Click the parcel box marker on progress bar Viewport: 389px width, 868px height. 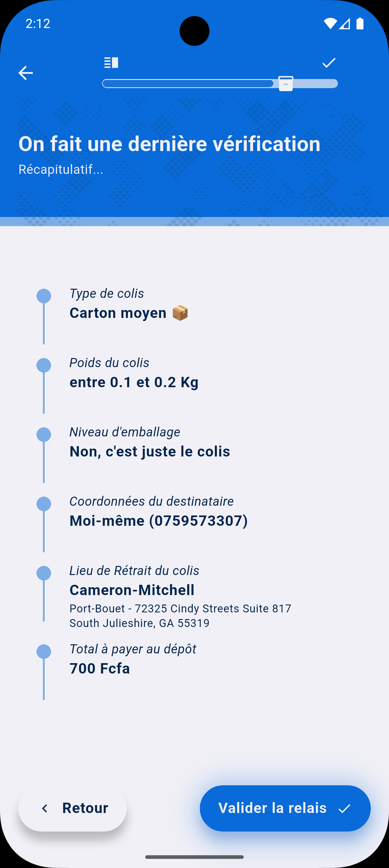286,84
